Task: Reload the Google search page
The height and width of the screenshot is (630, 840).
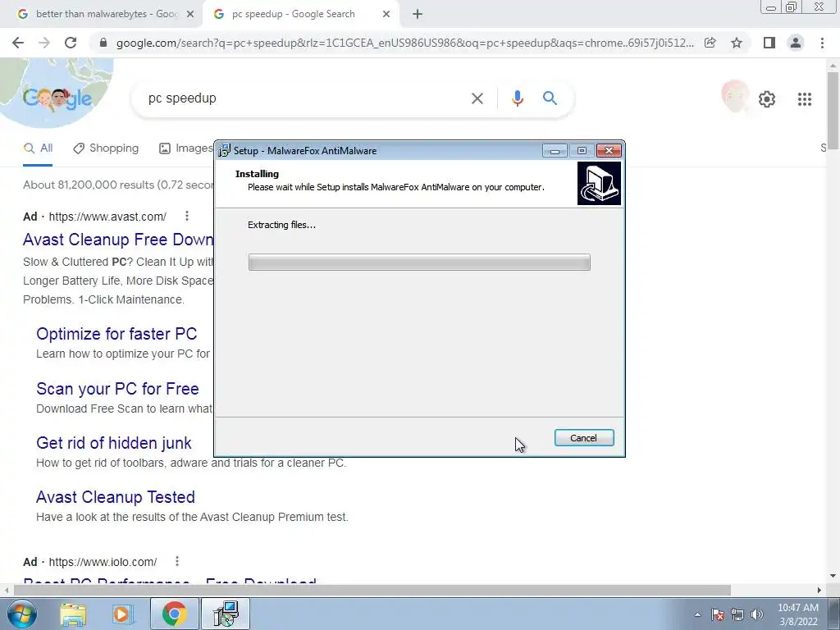Action: (71, 43)
